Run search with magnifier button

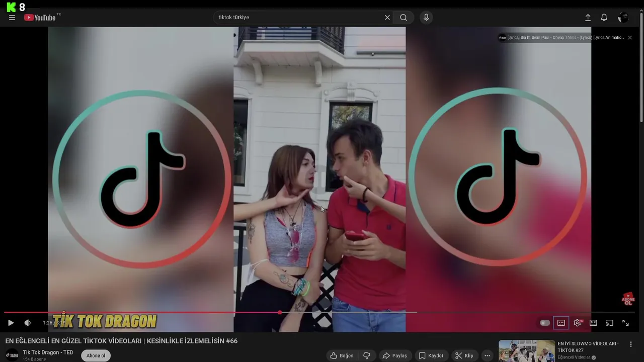tap(404, 18)
